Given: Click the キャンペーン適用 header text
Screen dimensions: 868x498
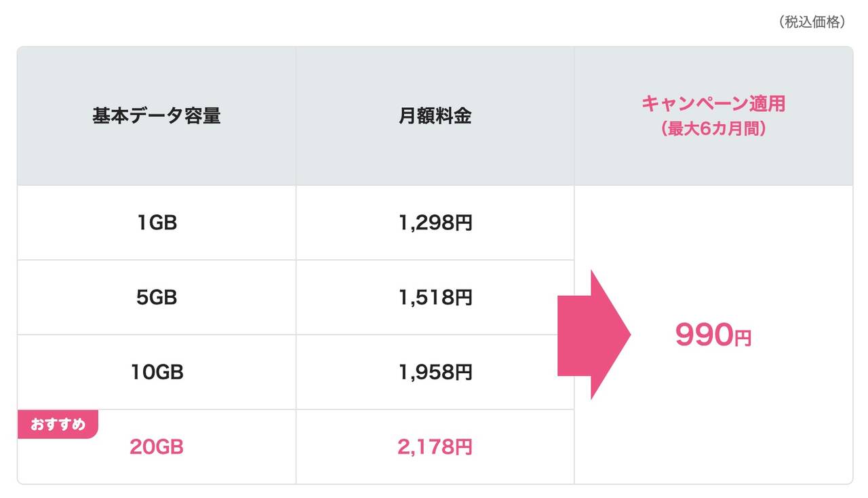Looking at the screenshot, I should click(x=713, y=104).
